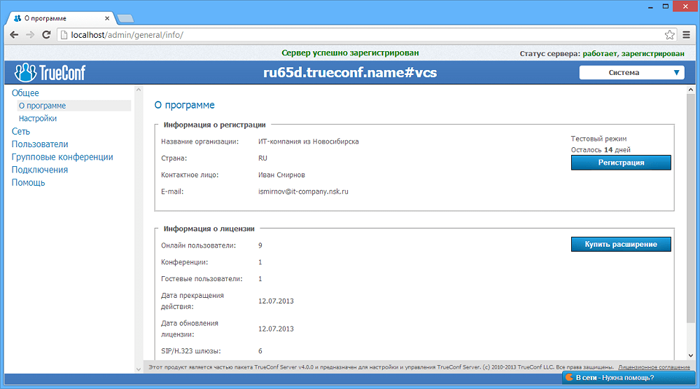Click server name 'ru65d.trueconf.name#vcs'
The width and height of the screenshot is (700, 389).
(350, 72)
